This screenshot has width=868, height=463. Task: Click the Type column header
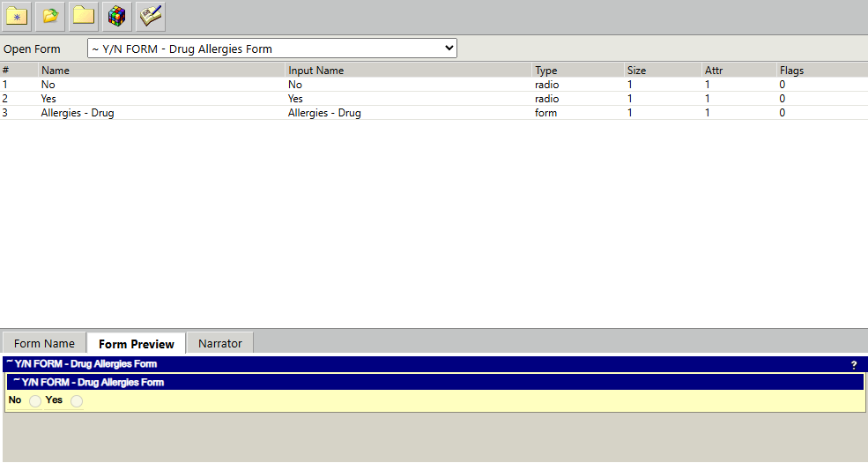point(577,71)
